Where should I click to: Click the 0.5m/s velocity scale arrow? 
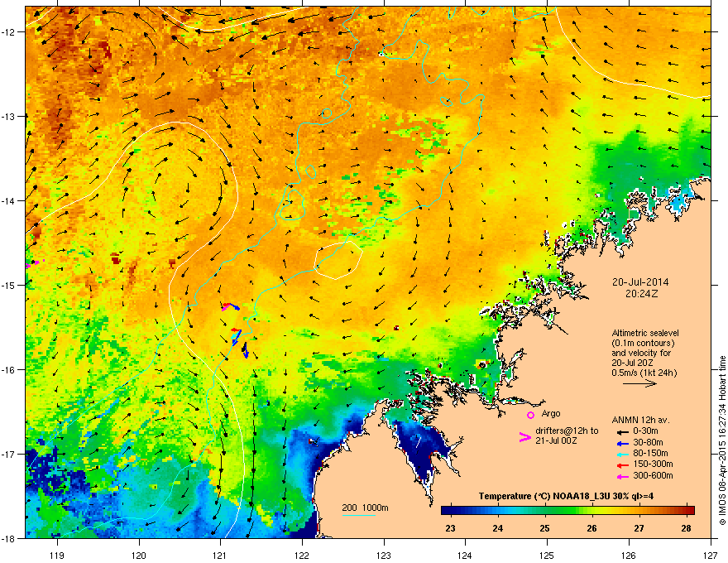tap(639, 383)
